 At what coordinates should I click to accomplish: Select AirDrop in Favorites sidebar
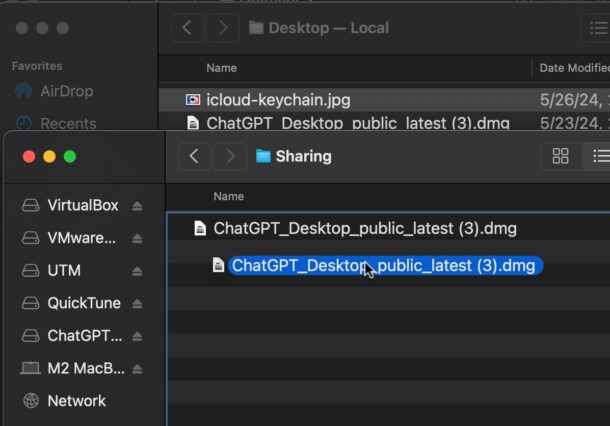pyautogui.click(x=66, y=91)
